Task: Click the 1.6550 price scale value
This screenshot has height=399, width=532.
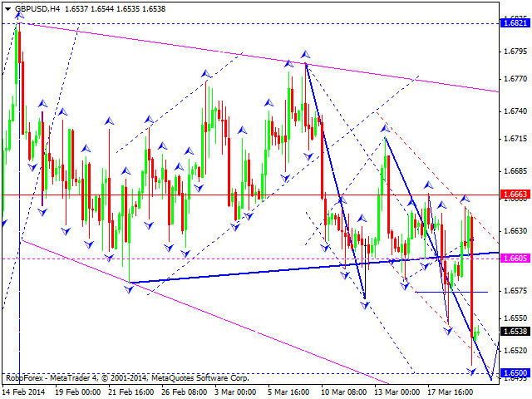Action: (515, 318)
